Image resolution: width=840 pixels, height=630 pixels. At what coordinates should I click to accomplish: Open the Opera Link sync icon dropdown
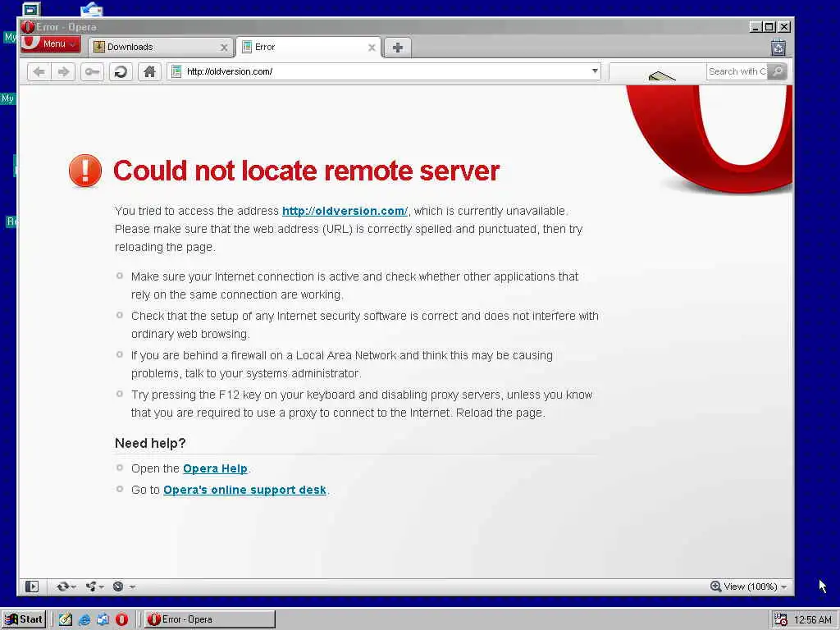pyautogui.click(x=66, y=587)
